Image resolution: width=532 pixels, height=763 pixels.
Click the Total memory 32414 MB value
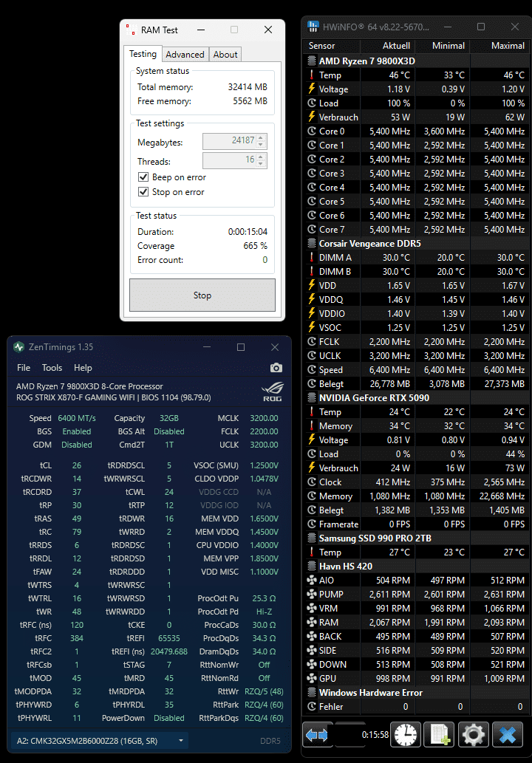coord(248,87)
